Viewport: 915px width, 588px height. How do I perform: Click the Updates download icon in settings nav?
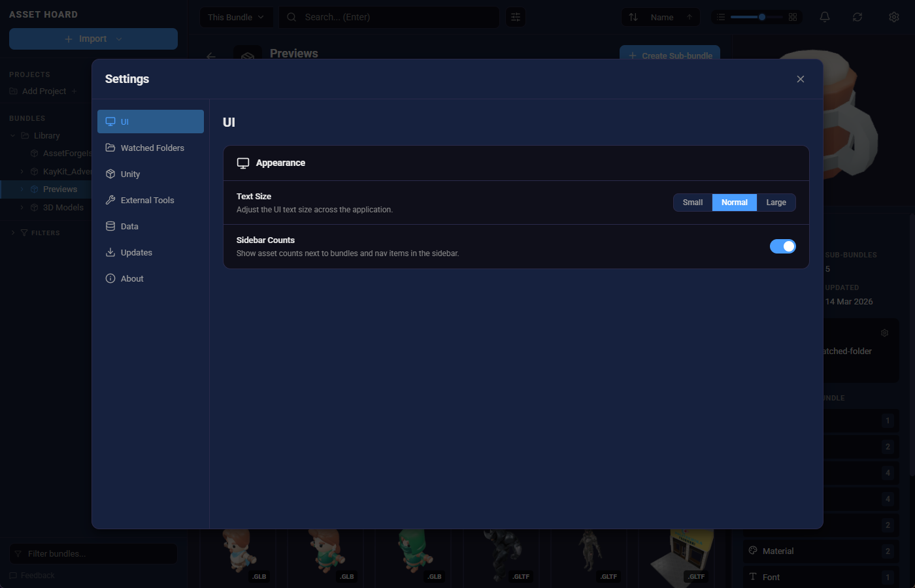pos(110,252)
